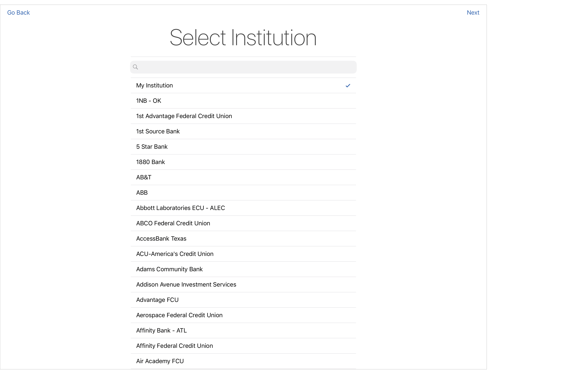Select ABCO Federal Credit Union
Screen dimensions: 588x374
pyautogui.click(x=173, y=223)
